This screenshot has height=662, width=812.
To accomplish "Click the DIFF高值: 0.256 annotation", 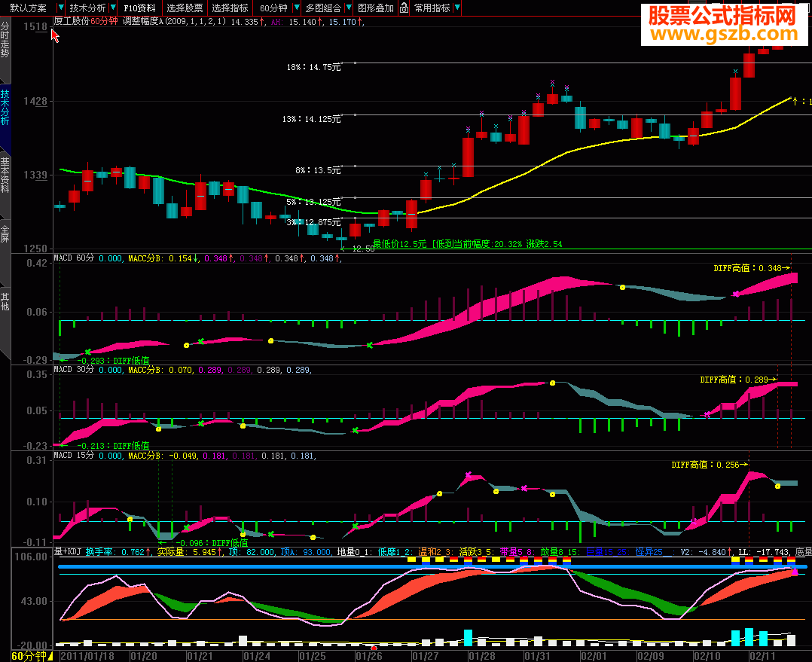I will [710, 465].
